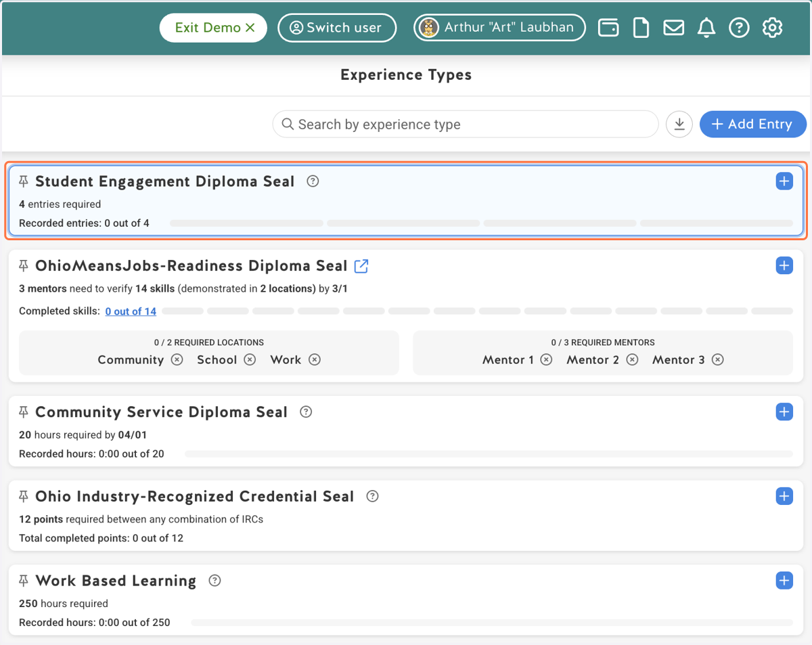812x645 pixels.
Task: Show help for Student Engagement Diploma Seal
Action: point(313,181)
